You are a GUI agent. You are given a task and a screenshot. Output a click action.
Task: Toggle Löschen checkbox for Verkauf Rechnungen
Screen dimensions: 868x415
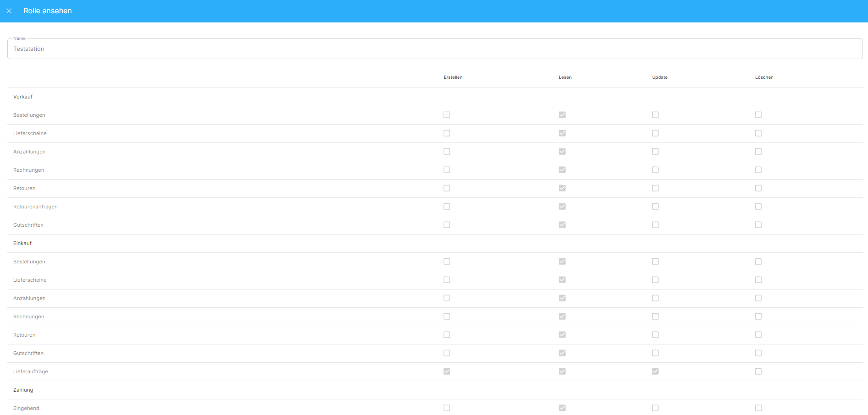758,170
